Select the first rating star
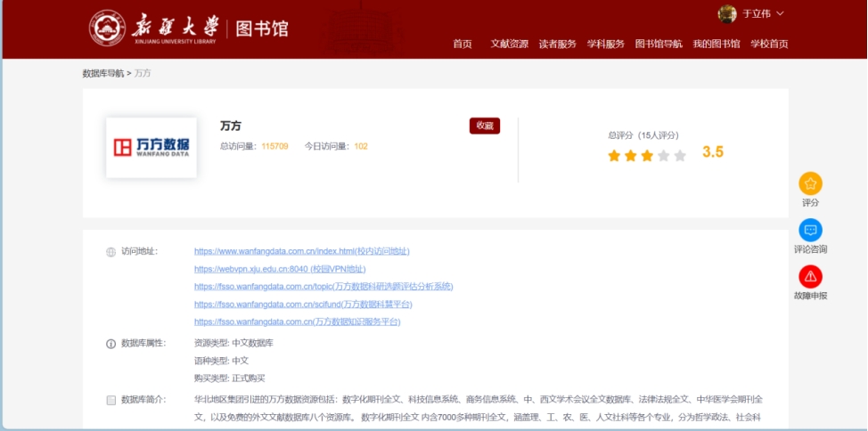The height and width of the screenshot is (431, 868). click(x=614, y=156)
